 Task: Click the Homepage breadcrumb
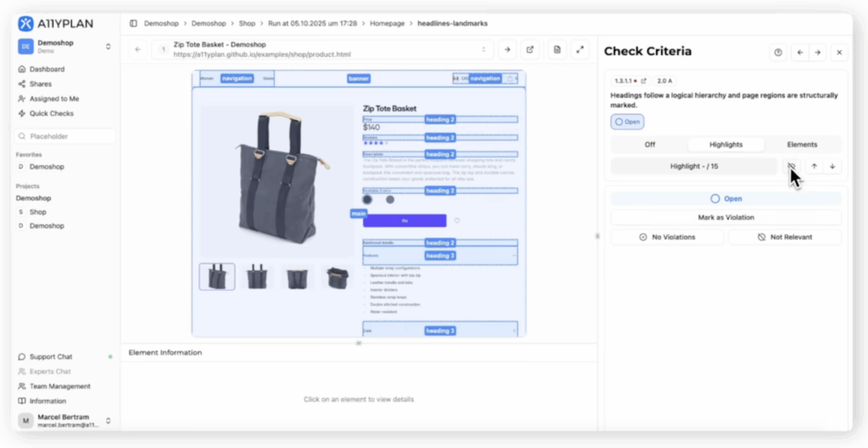click(x=387, y=23)
